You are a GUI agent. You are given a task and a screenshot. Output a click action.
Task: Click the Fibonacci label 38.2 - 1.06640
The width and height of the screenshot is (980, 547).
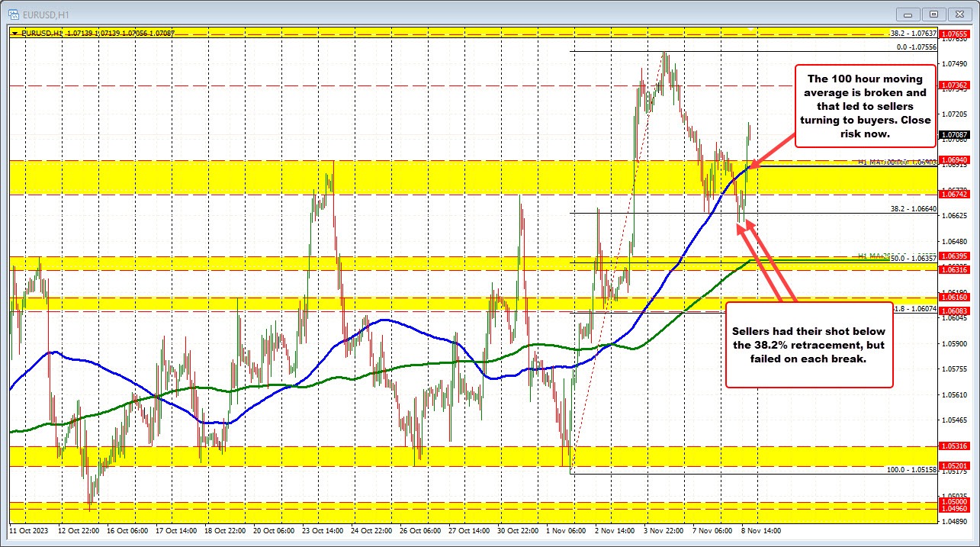coord(913,208)
